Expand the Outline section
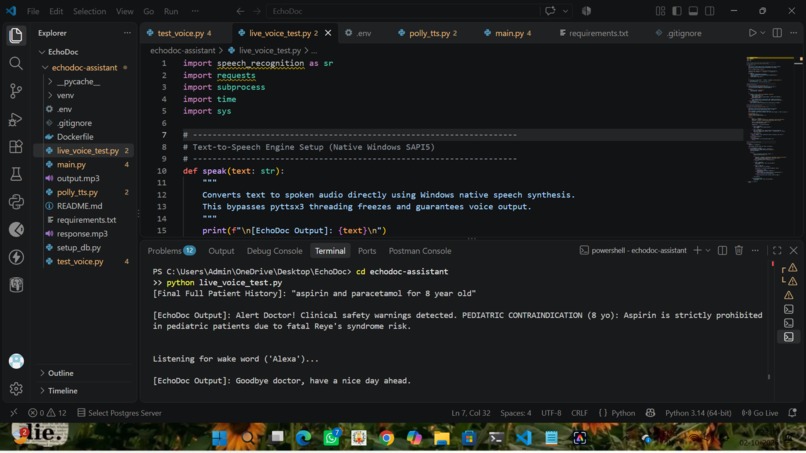 tap(60, 373)
